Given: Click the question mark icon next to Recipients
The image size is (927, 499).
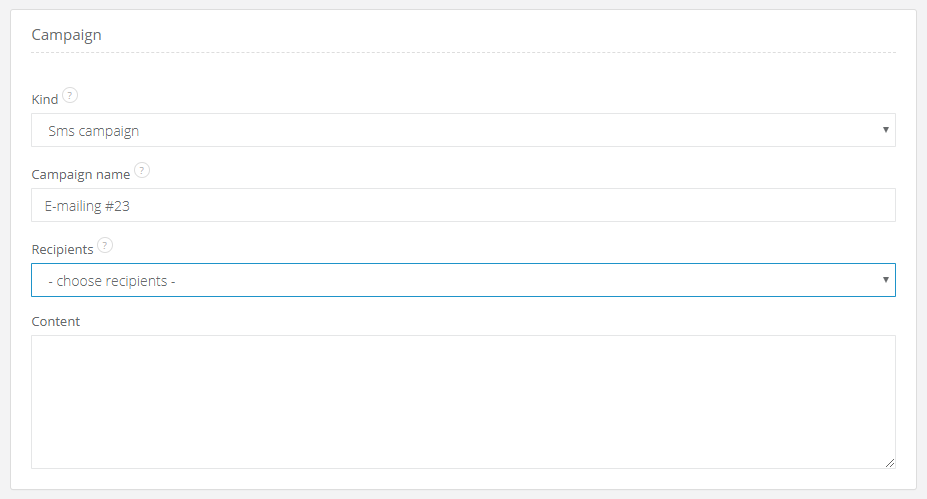Looking at the screenshot, I should pyautogui.click(x=106, y=245).
